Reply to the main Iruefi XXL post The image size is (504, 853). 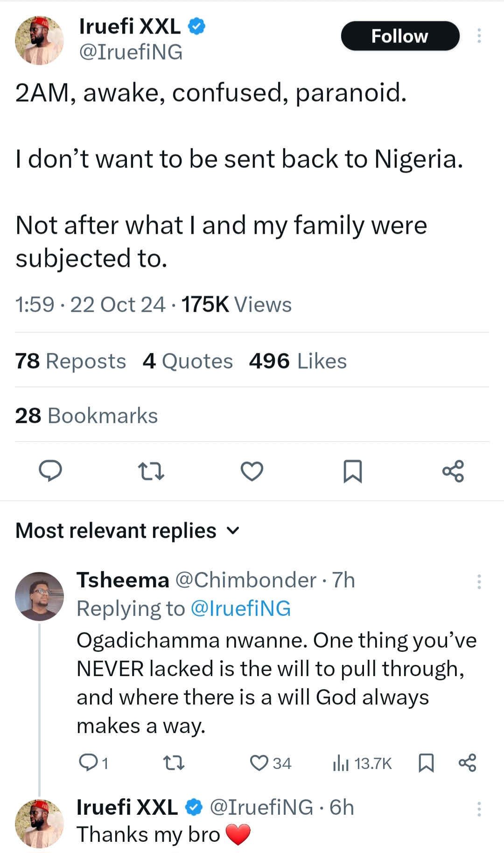(x=50, y=471)
